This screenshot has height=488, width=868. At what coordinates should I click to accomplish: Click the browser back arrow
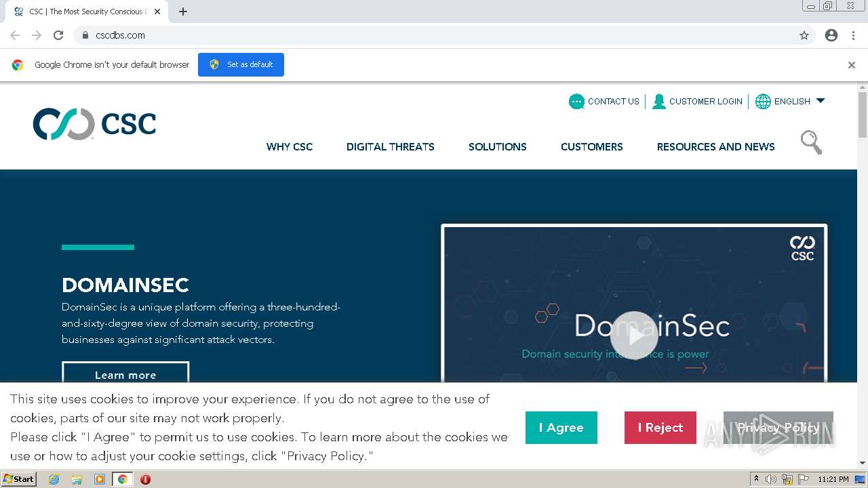pos(15,35)
